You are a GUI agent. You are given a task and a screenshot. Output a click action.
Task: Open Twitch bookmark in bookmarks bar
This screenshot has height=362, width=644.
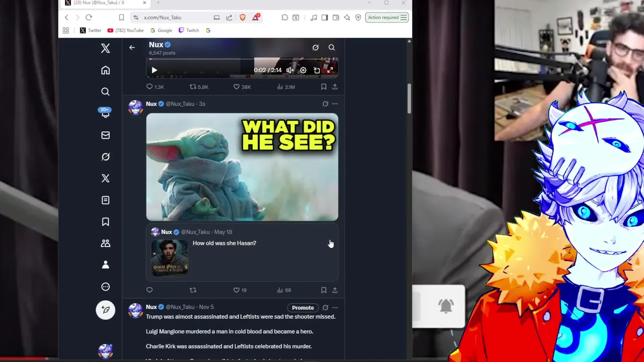coord(189,31)
